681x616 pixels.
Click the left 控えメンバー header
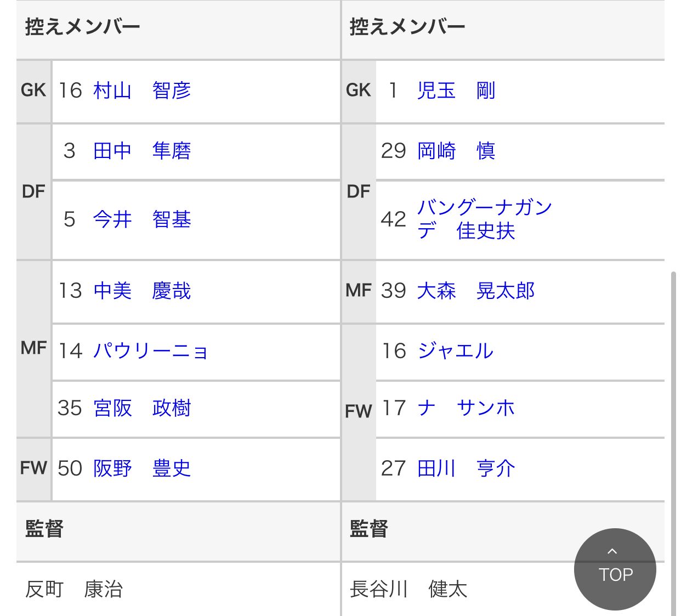coord(83,27)
